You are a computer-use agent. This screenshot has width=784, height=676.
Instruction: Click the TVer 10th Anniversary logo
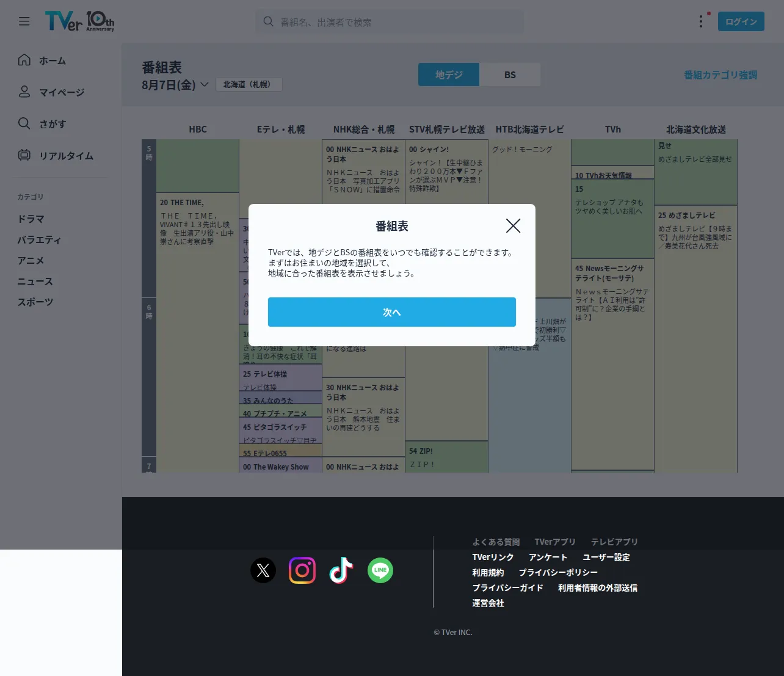click(79, 21)
